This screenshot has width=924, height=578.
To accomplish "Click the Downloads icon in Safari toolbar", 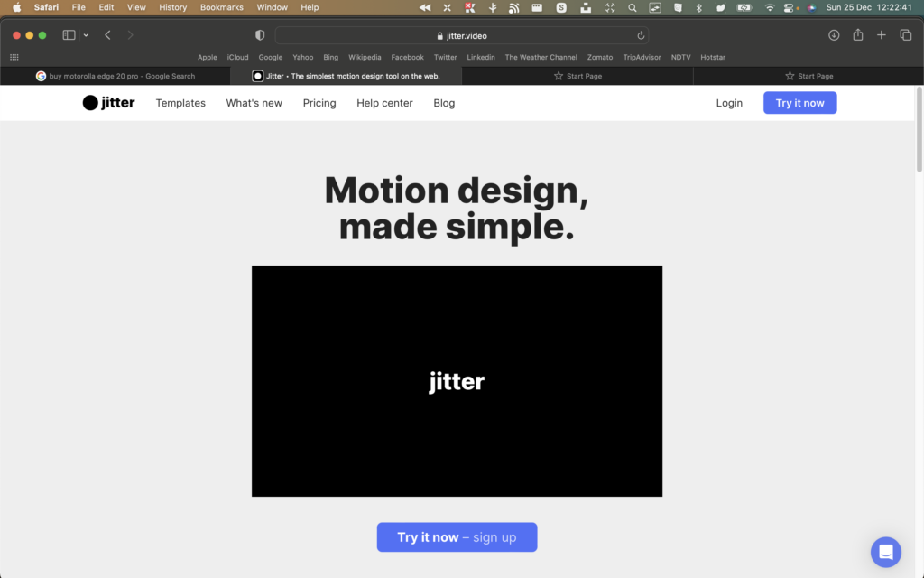I will (x=833, y=35).
